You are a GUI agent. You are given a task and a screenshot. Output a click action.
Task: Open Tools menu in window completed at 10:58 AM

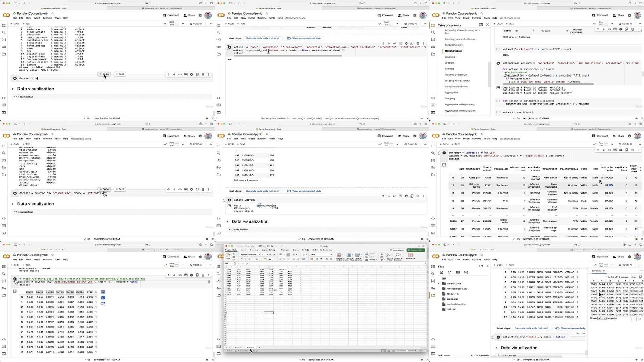[487, 139]
